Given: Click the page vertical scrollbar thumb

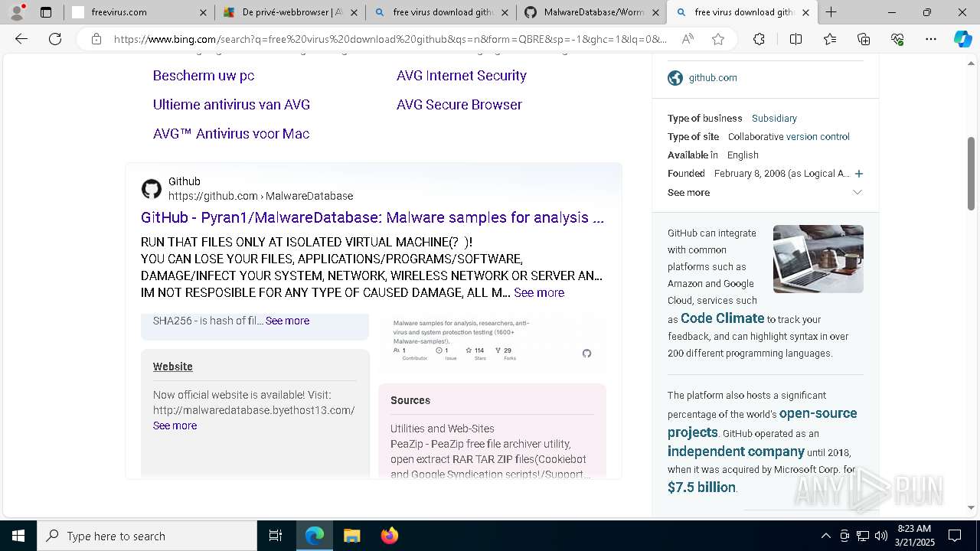Looking at the screenshot, I should point(972,174).
